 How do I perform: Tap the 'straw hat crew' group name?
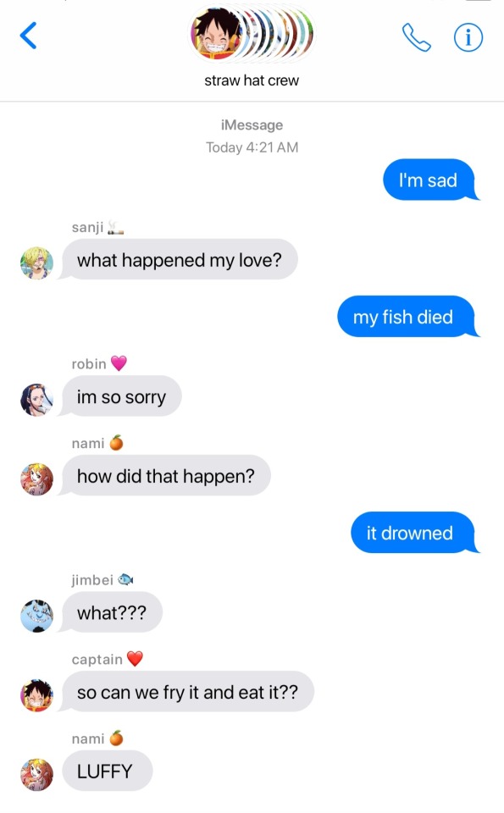coord(252,80)
